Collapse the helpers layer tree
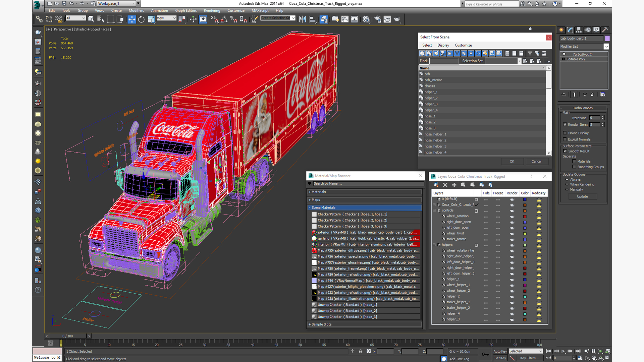This screenshot has height=362, width=644. [x=434, y=245]
